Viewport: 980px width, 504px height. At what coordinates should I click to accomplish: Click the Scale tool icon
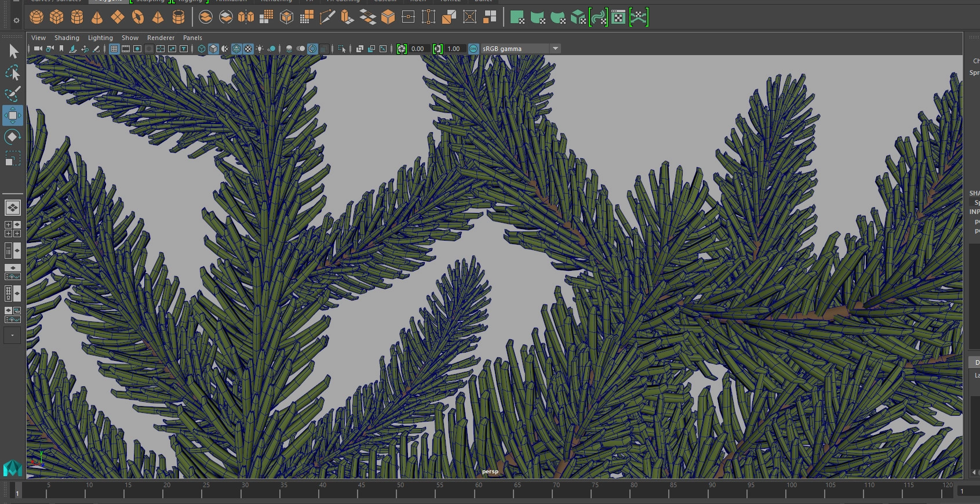[x=12, y=158]
